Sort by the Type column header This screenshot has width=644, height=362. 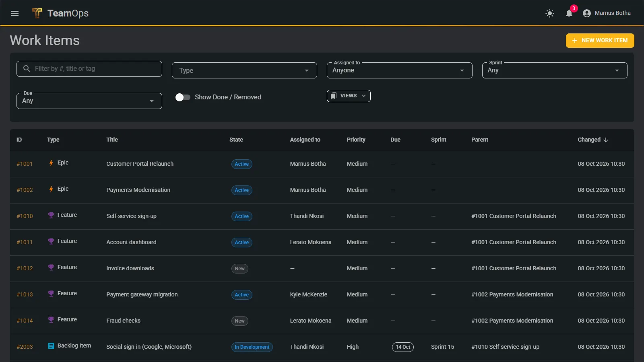click(53, 140)
